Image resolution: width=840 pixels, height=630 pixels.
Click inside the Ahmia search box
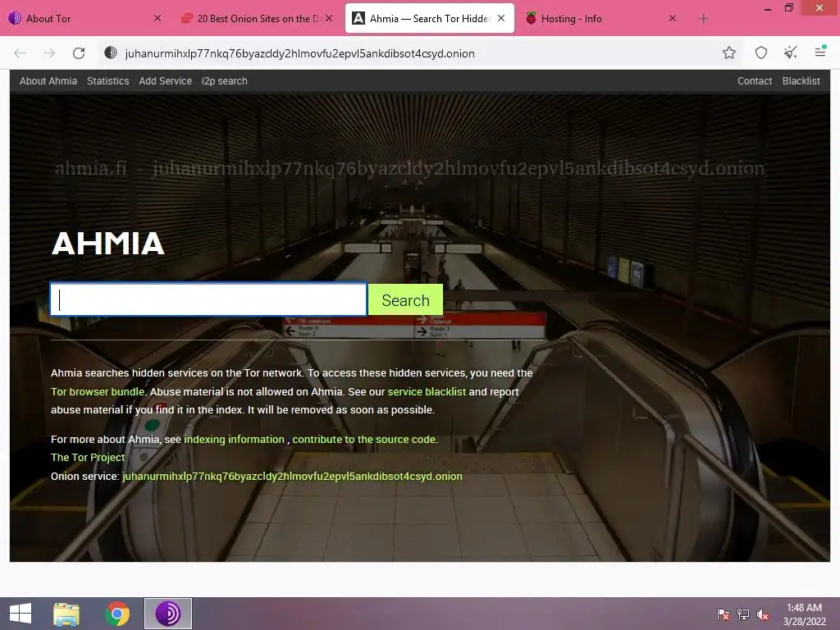pyautogui.click(x=208, y=299)
